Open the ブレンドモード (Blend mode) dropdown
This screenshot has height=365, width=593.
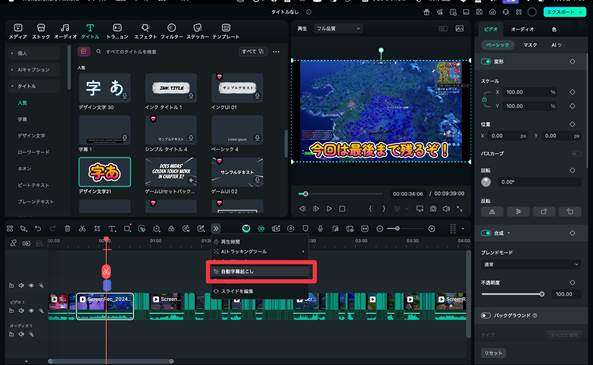531,264
